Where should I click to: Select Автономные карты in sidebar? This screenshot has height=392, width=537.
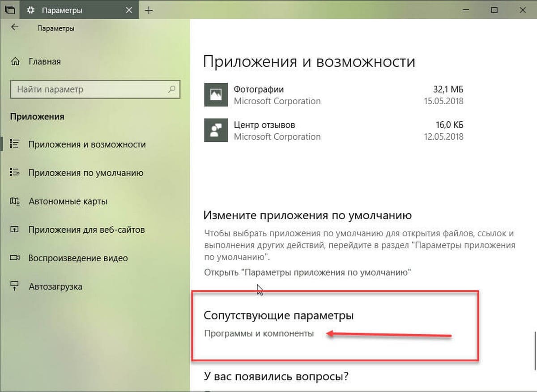click(x=68, y=201)
